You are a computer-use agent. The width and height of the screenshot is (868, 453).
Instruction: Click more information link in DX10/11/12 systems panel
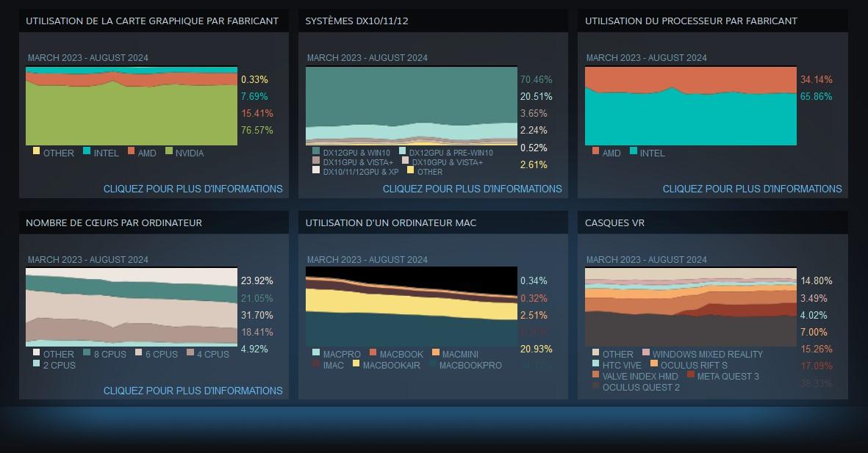(x=472, y=189)
